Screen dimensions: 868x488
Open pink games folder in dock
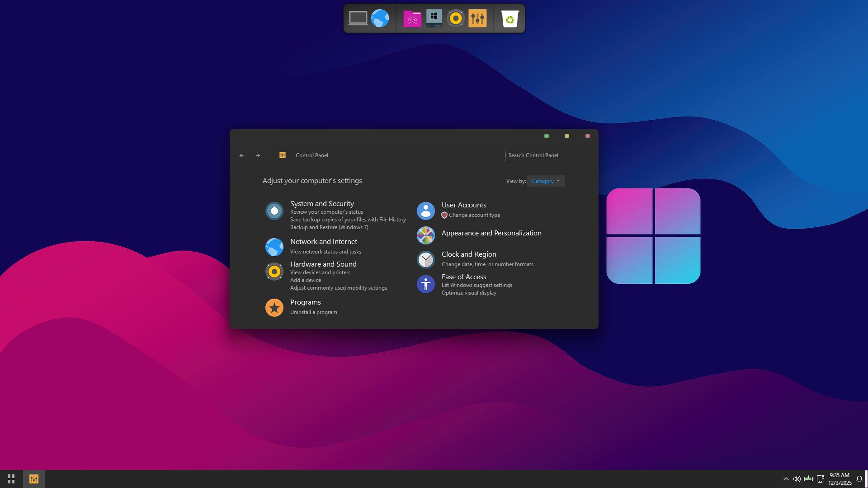click(x=412, y=19)
